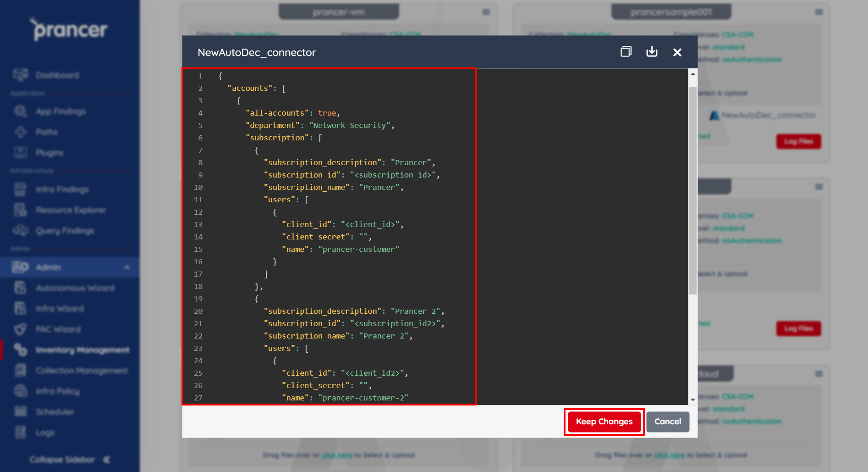Click "prancer-customer-2" value on line 27

tap(363, 398)
